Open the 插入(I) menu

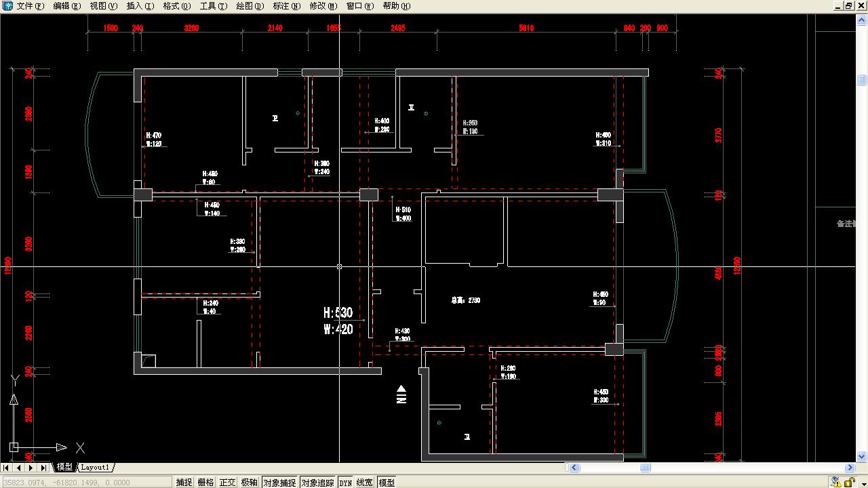pyautogui.click(x=140, y=6)
